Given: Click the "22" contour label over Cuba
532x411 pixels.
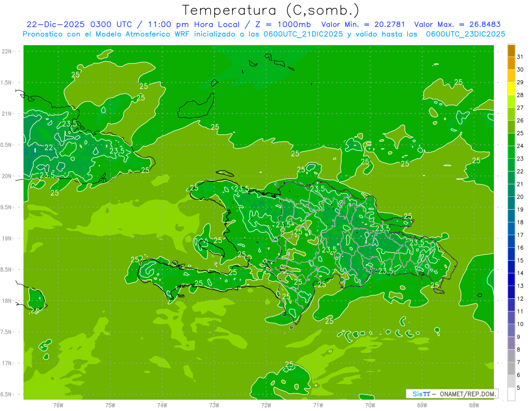Looking at the screenshot, I should coord(49,148).
